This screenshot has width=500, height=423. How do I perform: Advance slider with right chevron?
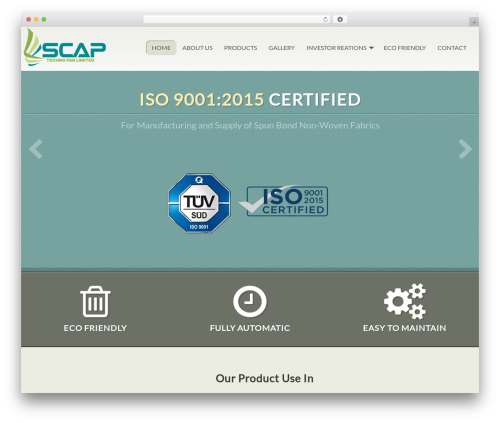pos(465,149)
